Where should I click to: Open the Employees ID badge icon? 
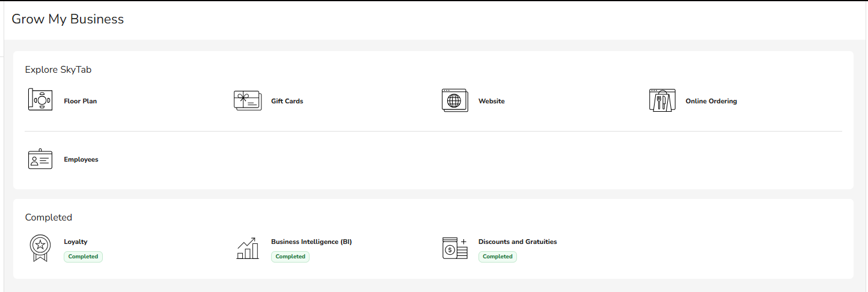[x=40, y=159]
